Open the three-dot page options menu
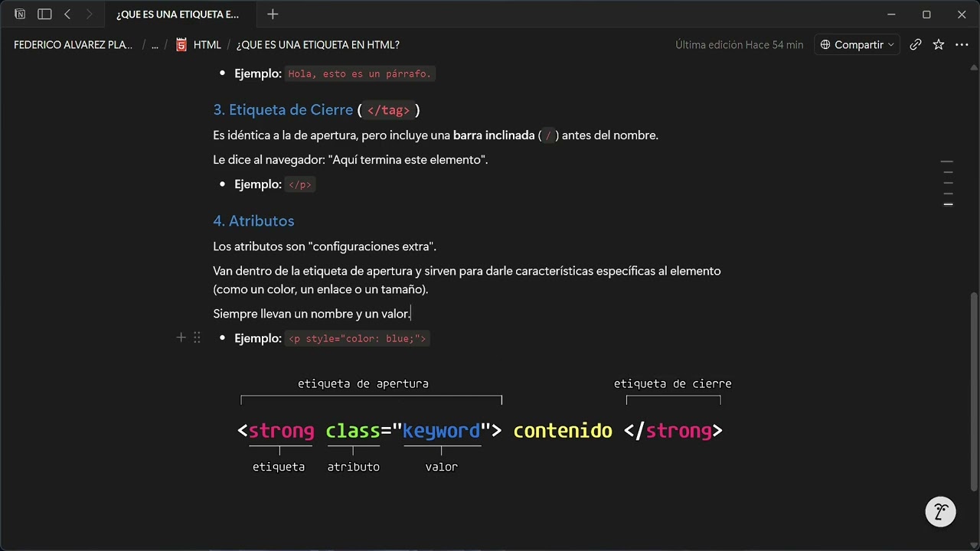The height and width of the screenshot is (551, 980). 961,45
